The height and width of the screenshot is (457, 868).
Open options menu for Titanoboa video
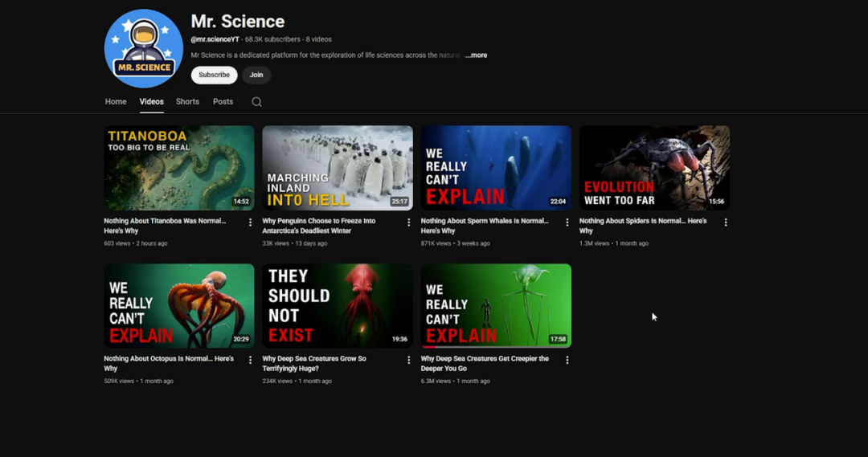coord(250,222)
